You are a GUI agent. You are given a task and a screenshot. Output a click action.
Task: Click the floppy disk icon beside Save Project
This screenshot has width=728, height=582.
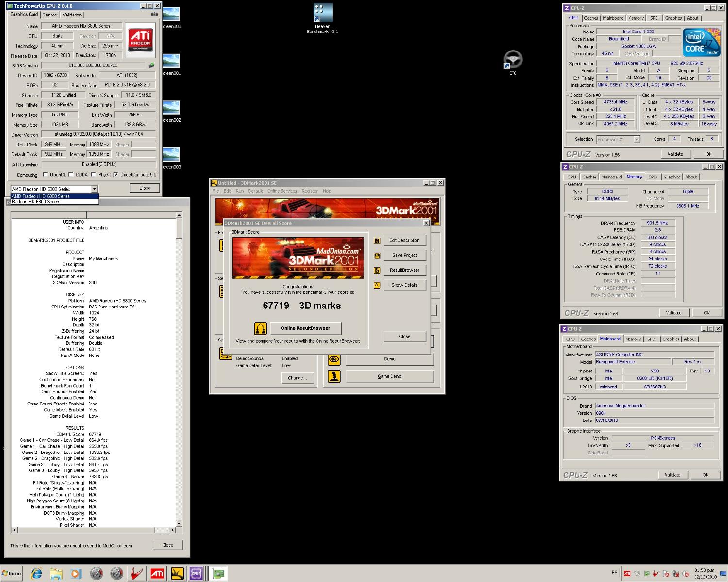(x=377, y=256)
